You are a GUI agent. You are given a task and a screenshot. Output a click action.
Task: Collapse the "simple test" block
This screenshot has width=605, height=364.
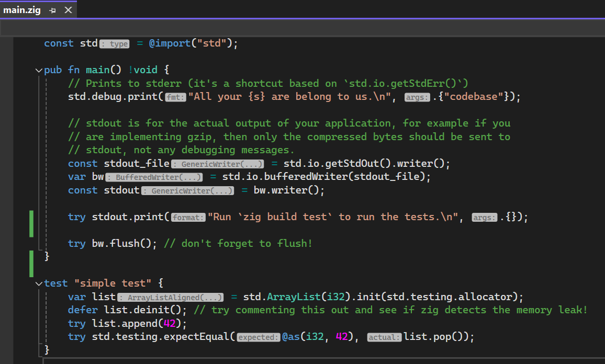[x=38, y=283]
